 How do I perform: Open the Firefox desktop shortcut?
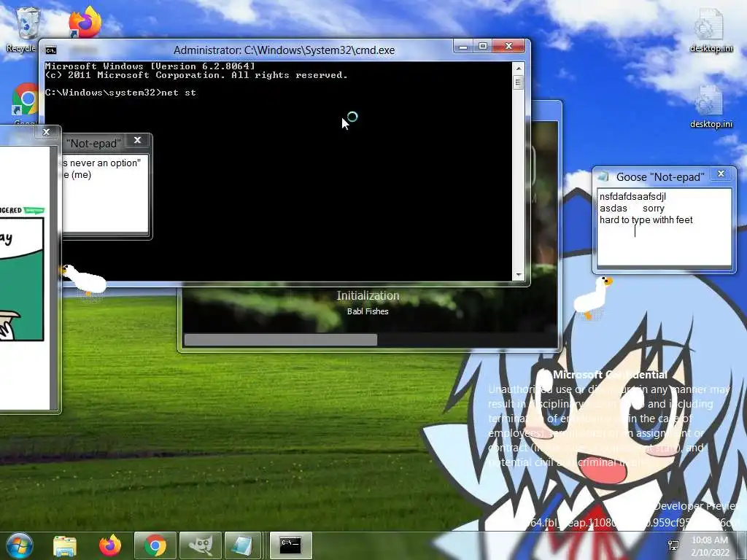coord(85,22)
